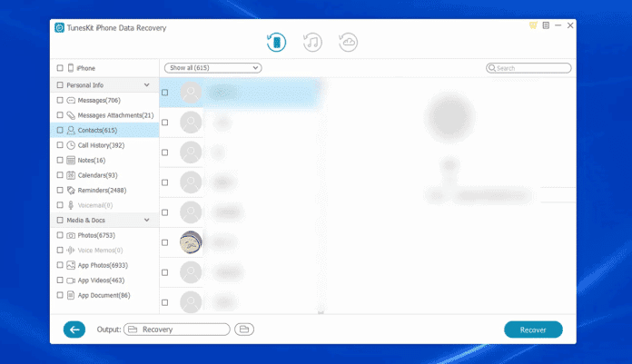Click the Messages speech bubble icon

coord(71,100)
